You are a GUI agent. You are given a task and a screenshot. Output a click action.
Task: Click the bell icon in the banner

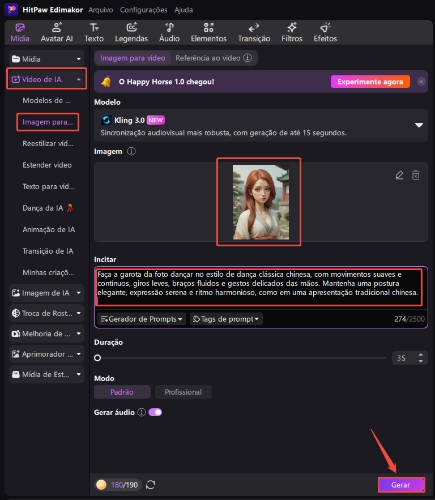(x=106, y=82)
